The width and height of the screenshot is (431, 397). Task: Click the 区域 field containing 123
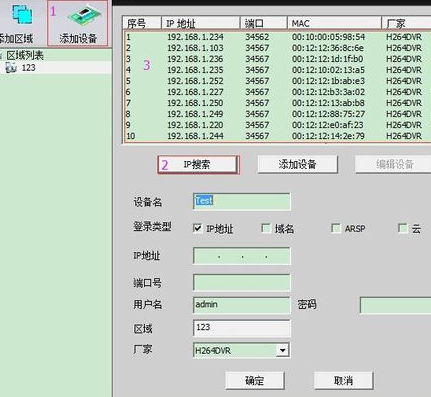click(242, 328)
